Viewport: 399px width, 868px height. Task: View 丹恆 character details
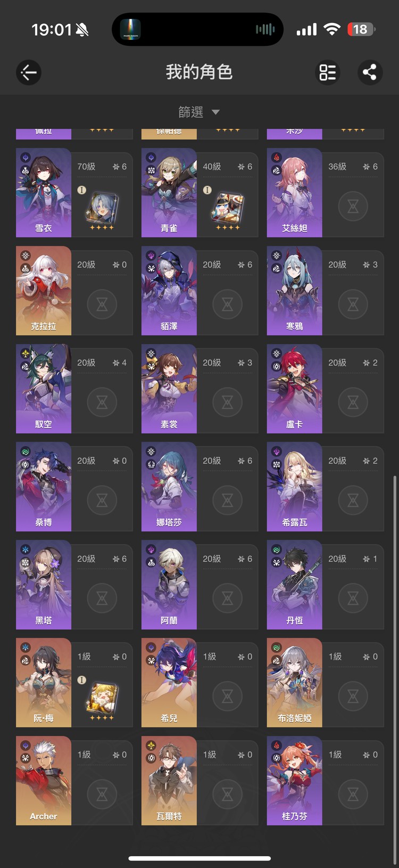[x=325, y=585]
